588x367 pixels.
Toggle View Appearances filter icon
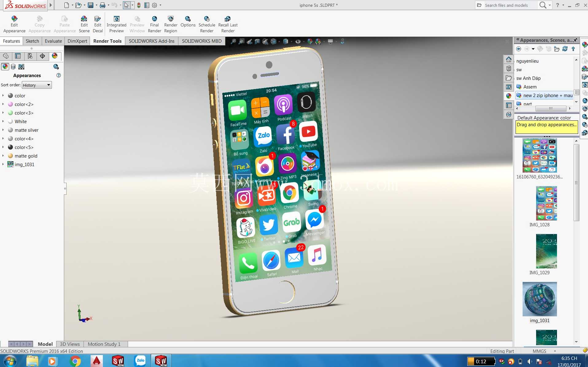(x=5, y=67)
